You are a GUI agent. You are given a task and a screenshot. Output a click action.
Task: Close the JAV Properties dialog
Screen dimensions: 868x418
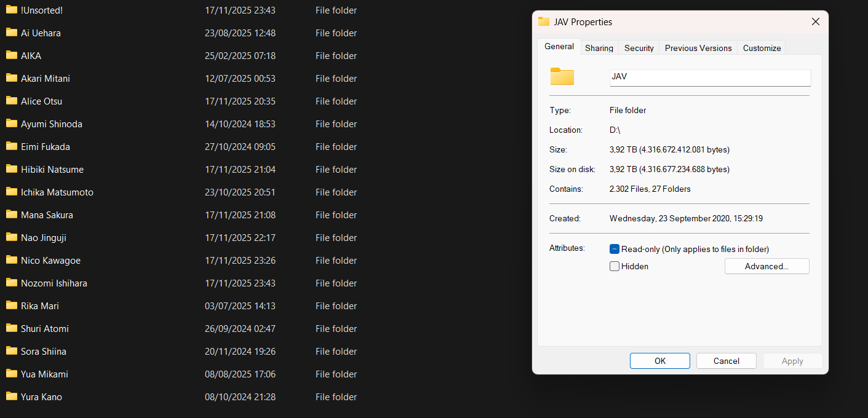tap(816, 22)
